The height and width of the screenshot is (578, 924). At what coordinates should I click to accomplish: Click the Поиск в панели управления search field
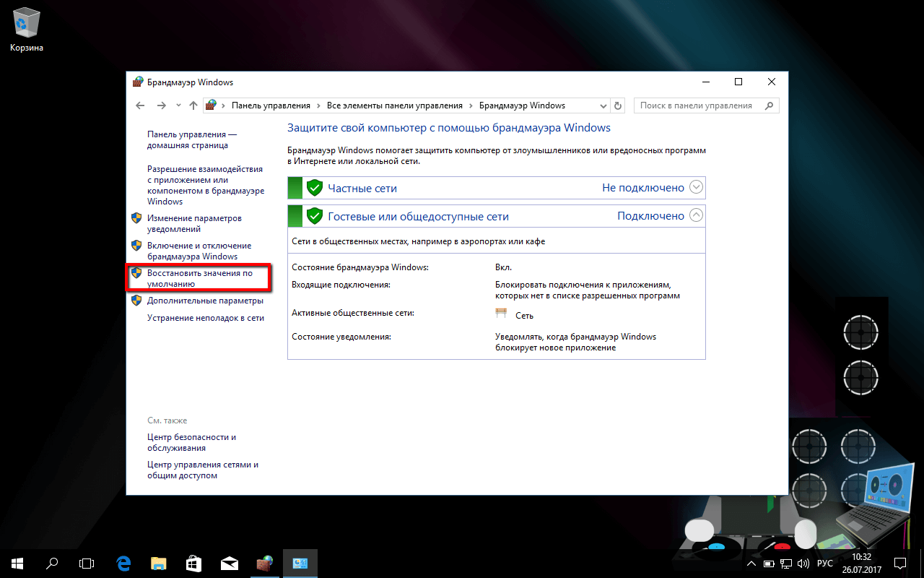693,105
